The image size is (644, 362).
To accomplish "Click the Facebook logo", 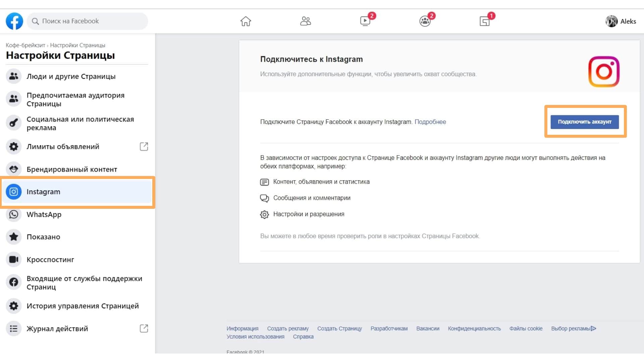I will click(14, 21).
